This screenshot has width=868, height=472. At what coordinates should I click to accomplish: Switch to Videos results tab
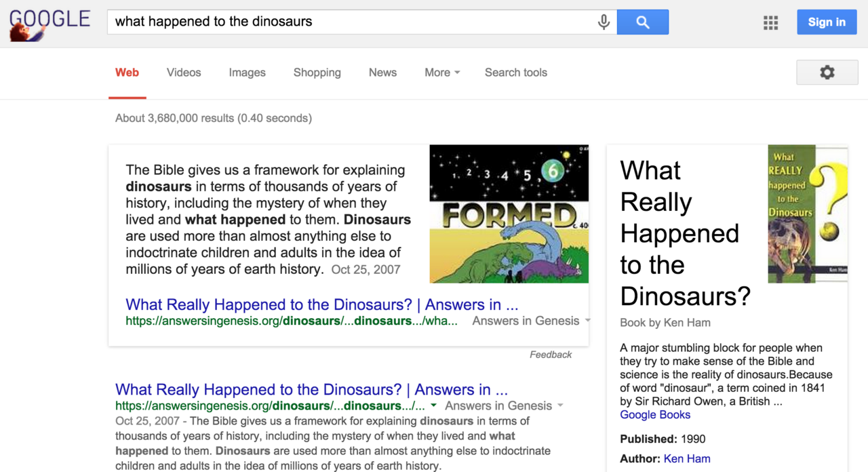coord(184,73)
